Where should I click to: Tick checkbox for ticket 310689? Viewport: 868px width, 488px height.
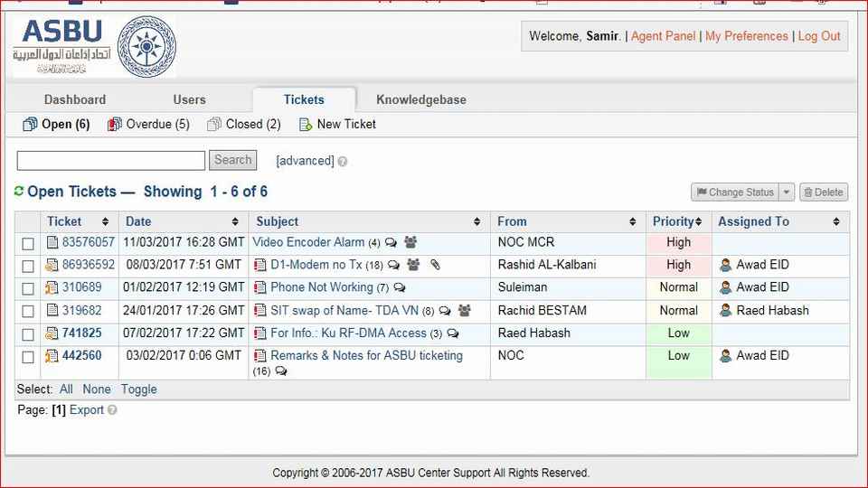pyautogui.click(x=28, y=289)
